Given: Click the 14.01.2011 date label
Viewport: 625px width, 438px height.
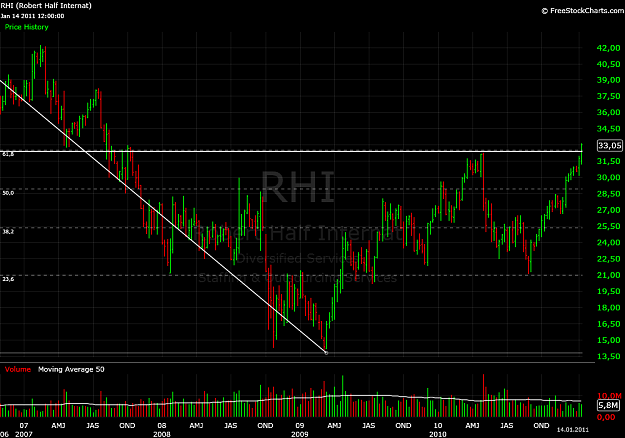Looking at the screenshot, I should [x=573, y=430].
